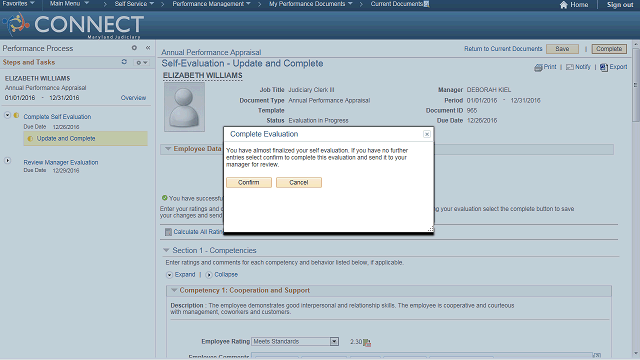This screenshot has height=360, width=640.
Task: Click the Notify envelope icon
Action: click(570, 67)
